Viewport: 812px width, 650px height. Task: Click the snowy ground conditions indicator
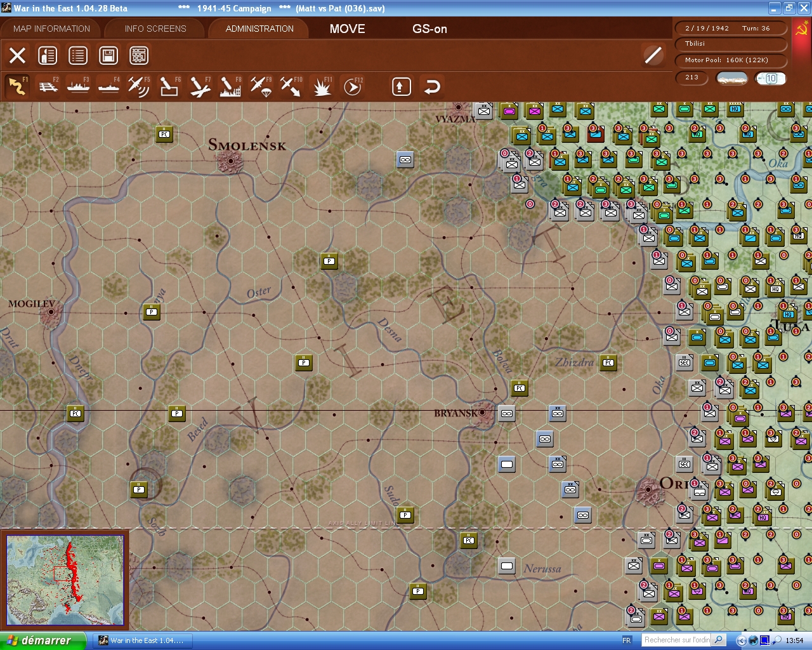[x=731, y=78]
